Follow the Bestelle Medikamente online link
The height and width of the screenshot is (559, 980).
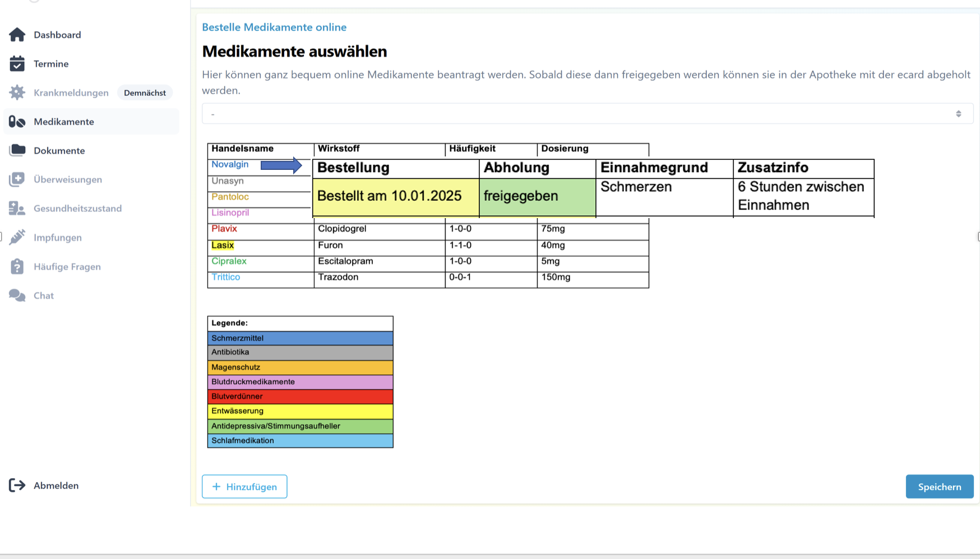pyautogui.click(x=274, y=27)
